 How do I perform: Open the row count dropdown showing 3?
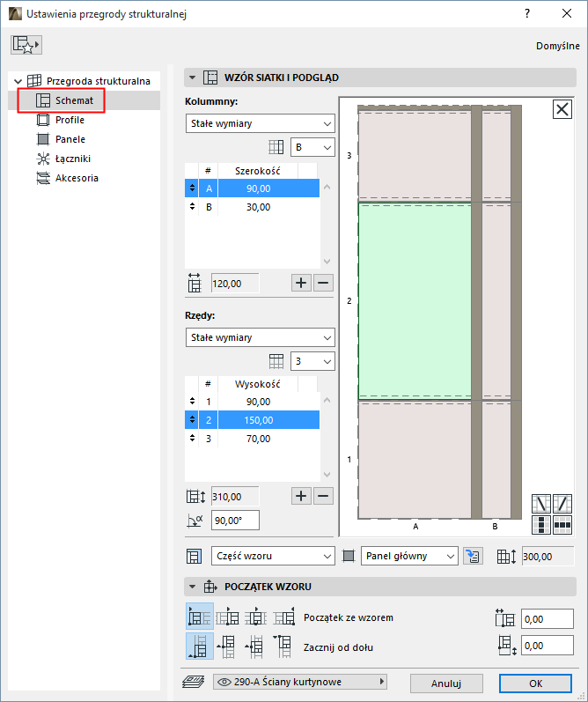pyautogui.click(x=312, y=361)
